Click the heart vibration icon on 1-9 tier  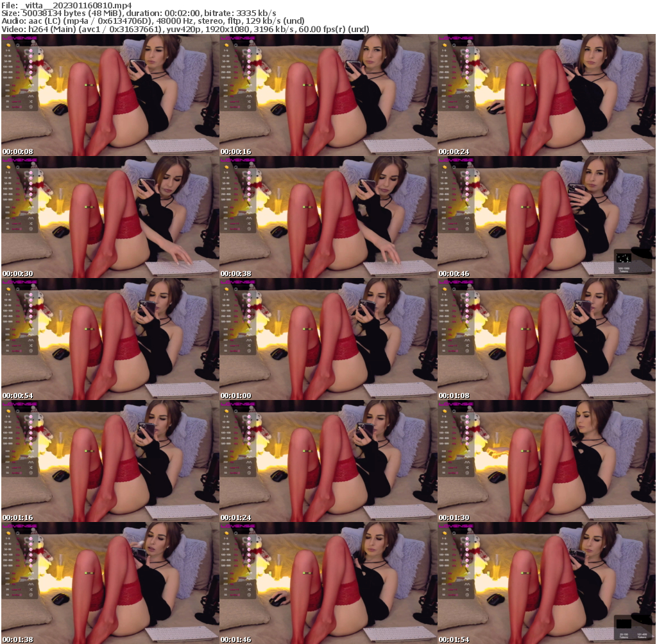[x=31, y=51]
